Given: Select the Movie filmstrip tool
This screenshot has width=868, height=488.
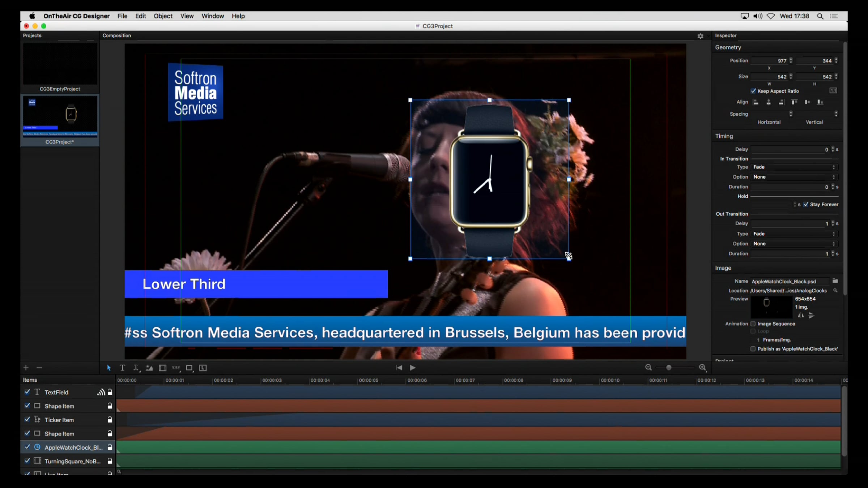Looking at the screenshot, I should [x=163, y=368].
